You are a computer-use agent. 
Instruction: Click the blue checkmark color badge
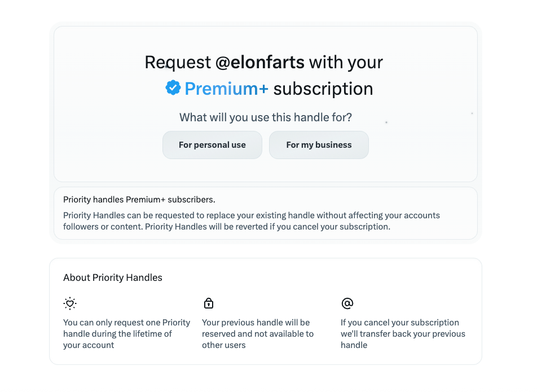pos(173,88)
